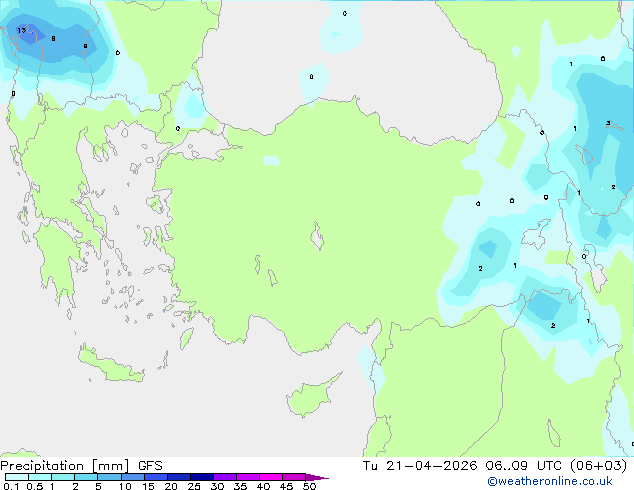Click the '0.5' legend scale label

(x=35, y=486)
